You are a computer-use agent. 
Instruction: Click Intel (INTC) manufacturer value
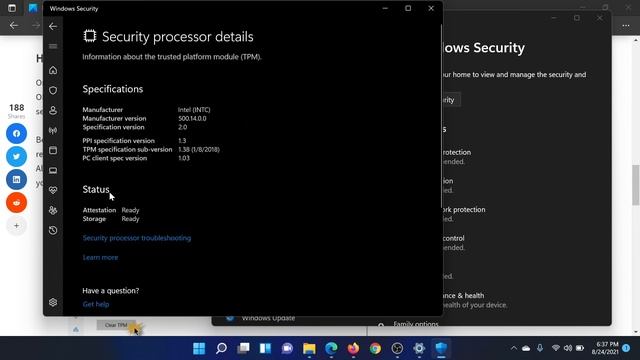194,110
